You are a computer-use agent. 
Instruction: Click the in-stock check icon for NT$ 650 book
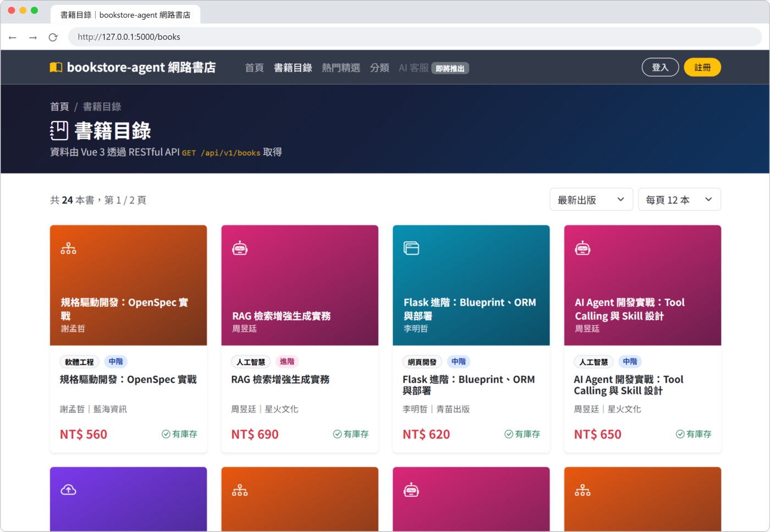coord(680,434)
